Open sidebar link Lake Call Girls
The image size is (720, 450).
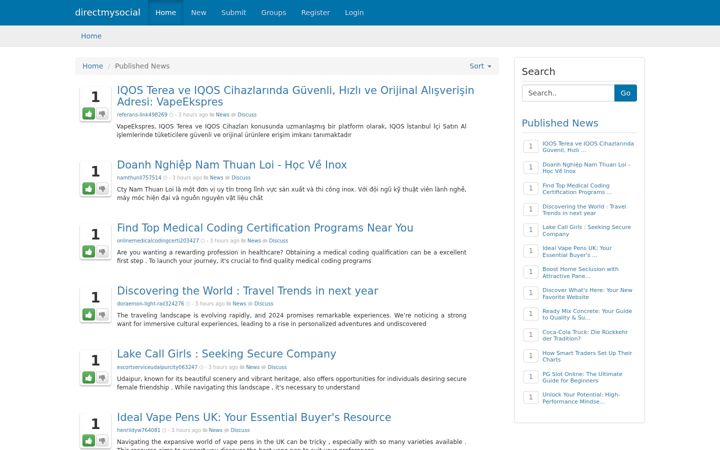pos(586,231)
